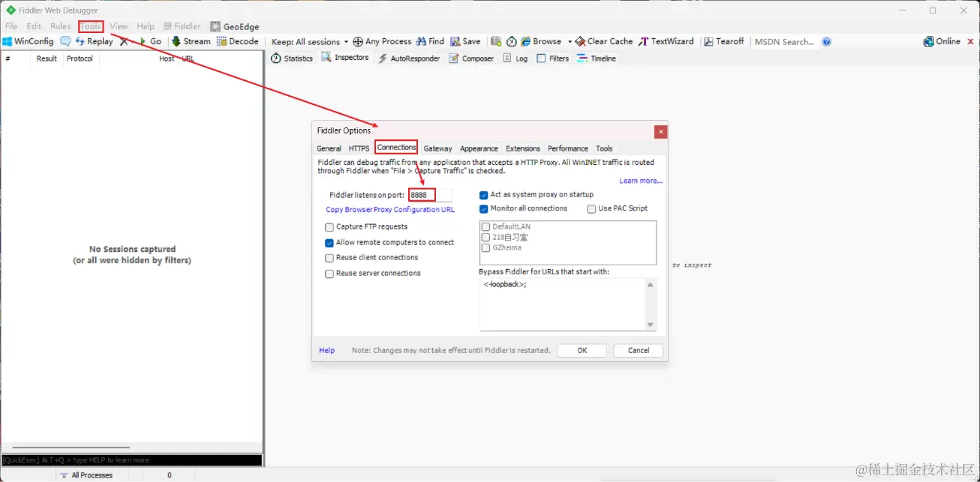Enable Reuse client connections
980x482 pixels.
(329, 258)
